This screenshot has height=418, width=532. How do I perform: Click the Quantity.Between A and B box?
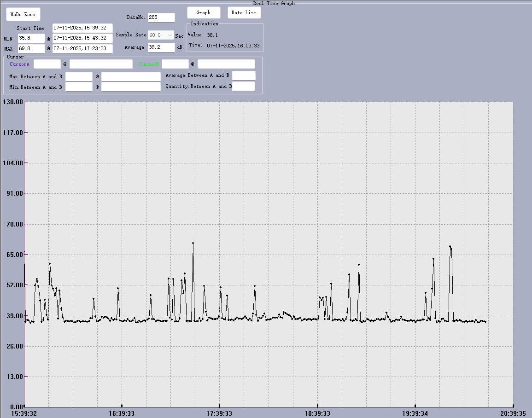244,86
